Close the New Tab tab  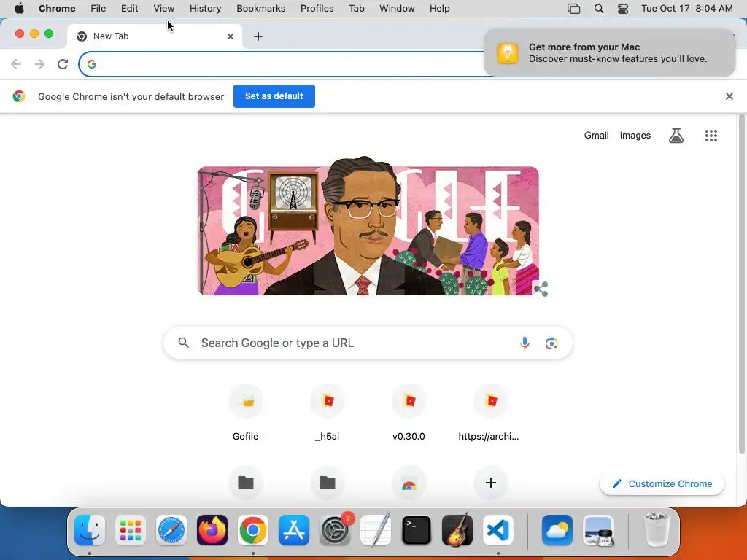[231, 36]
